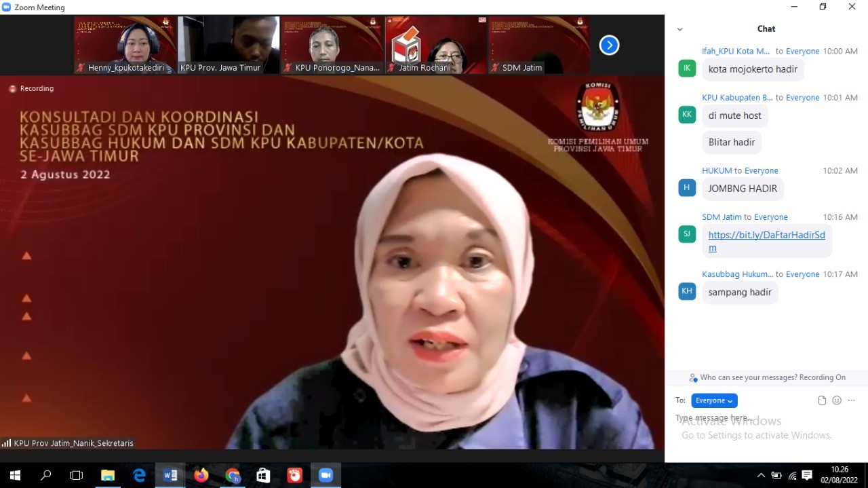
Task: Click the Zoom icon in the taskbar
Action: coord(325,476)
